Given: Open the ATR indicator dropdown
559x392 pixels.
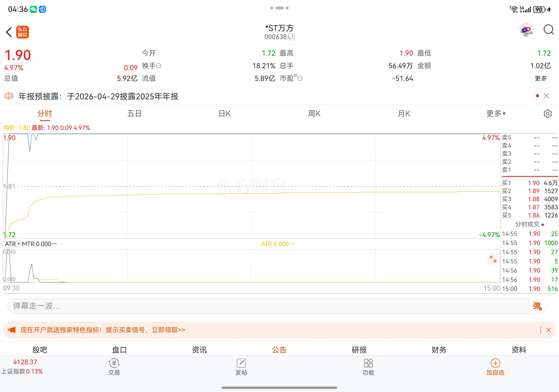Looking at the screenshot, I should coord(12,244).
